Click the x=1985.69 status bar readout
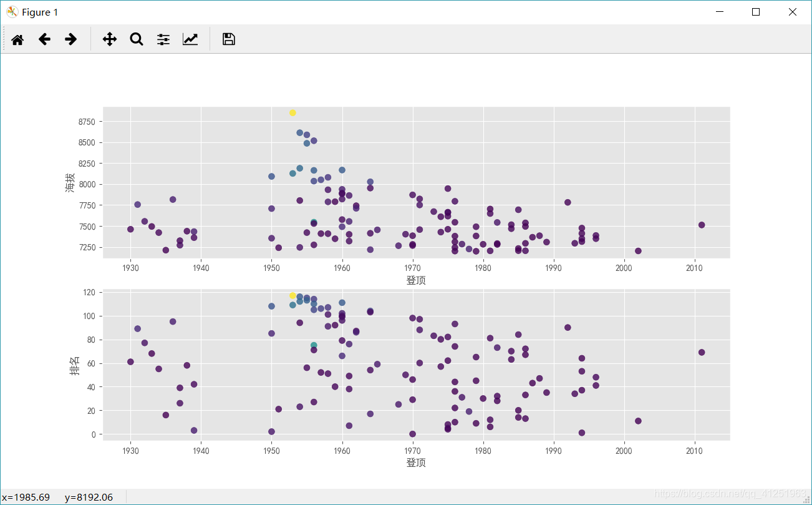Image resolution: width=812 pixels, height=505 pixels. coord(26,497)
